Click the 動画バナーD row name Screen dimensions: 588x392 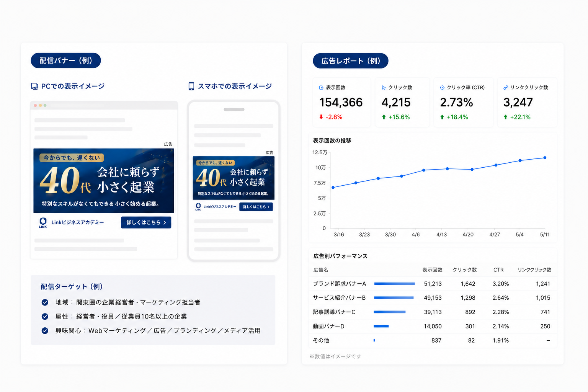(x=329, y=326)
